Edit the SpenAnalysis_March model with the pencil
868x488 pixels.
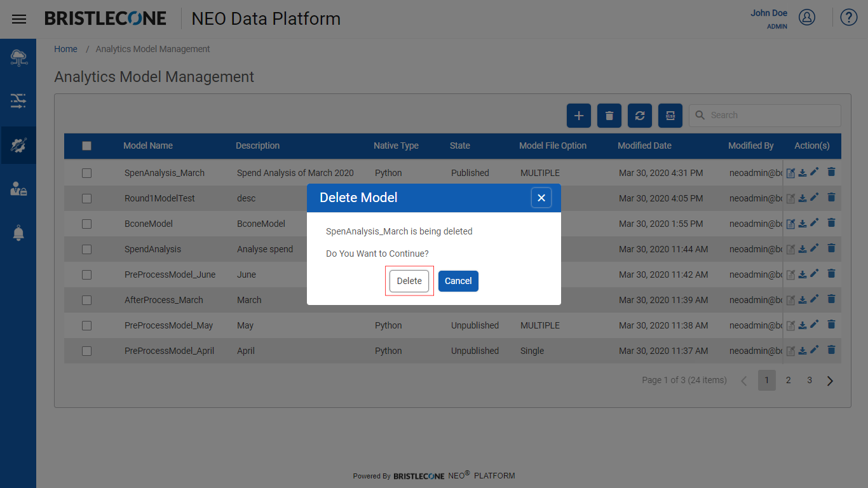pyautogui.click(x=815, y=172)
